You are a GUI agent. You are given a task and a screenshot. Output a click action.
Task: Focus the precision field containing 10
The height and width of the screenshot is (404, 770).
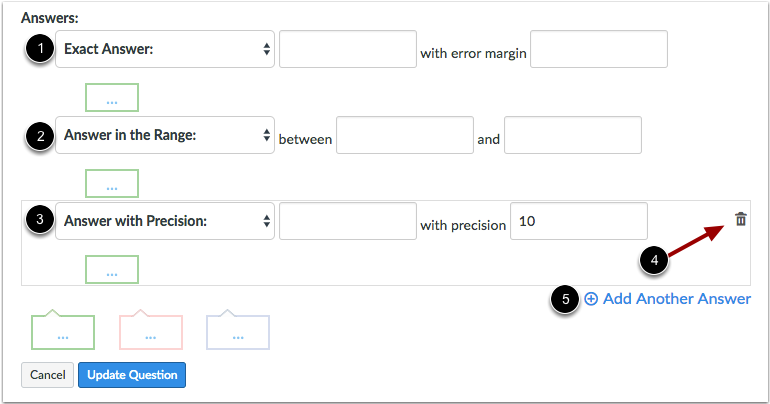coord(578,221)
